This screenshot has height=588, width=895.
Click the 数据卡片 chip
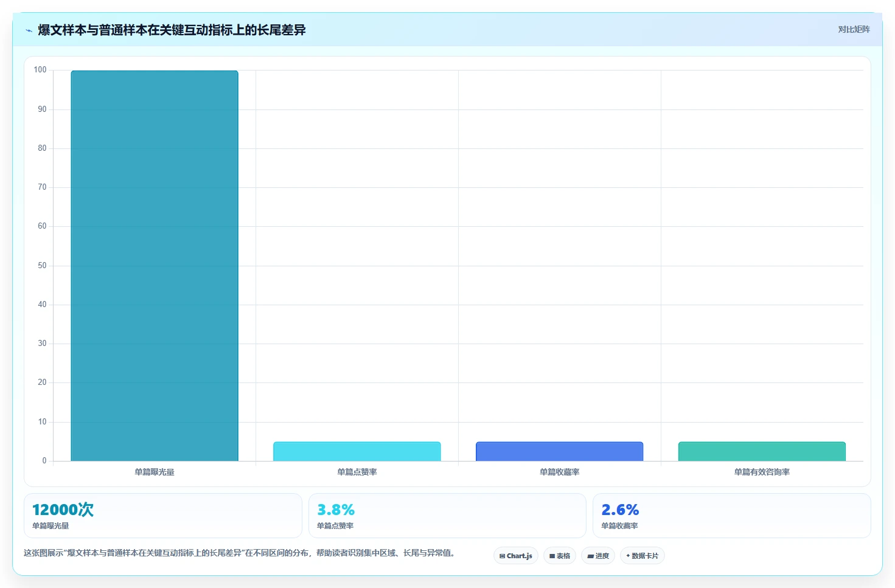(643, 556)
